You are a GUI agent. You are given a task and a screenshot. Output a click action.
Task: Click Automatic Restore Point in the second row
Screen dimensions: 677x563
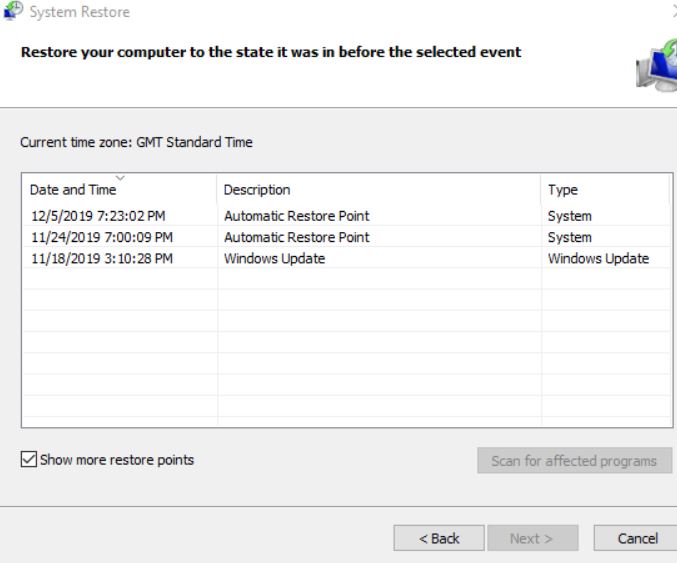(297, 237)
